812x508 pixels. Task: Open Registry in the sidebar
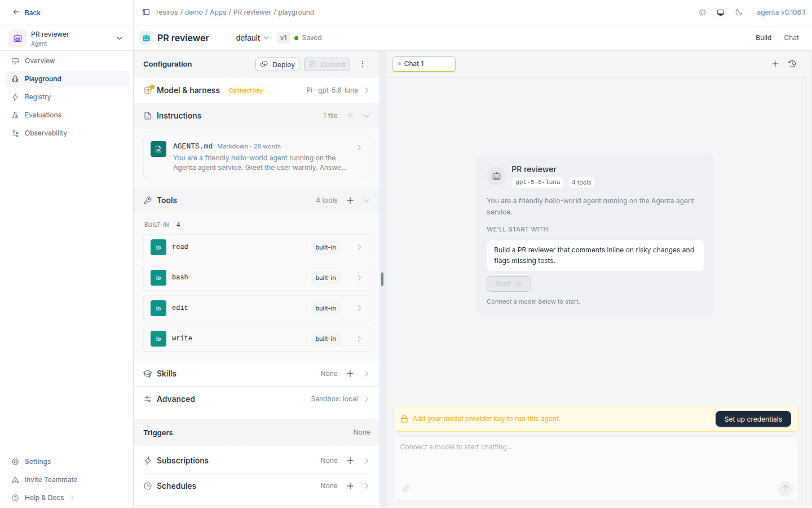click(x=67, y=97)
